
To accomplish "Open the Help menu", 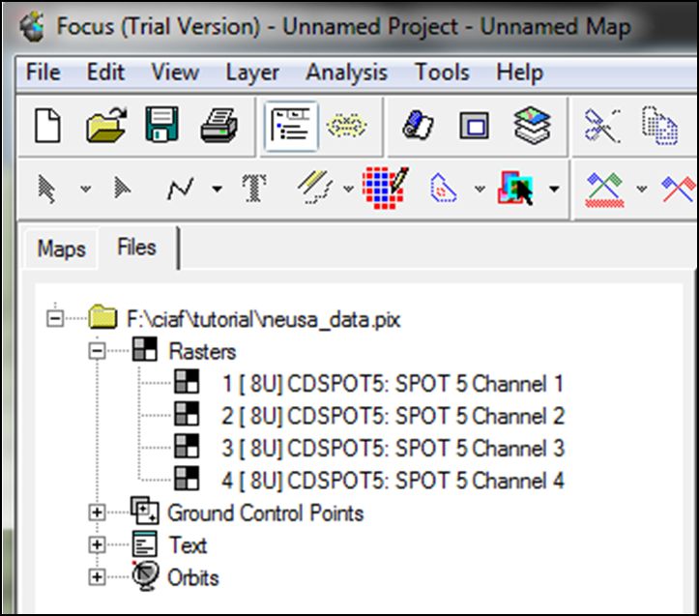I will pos(520,73).
